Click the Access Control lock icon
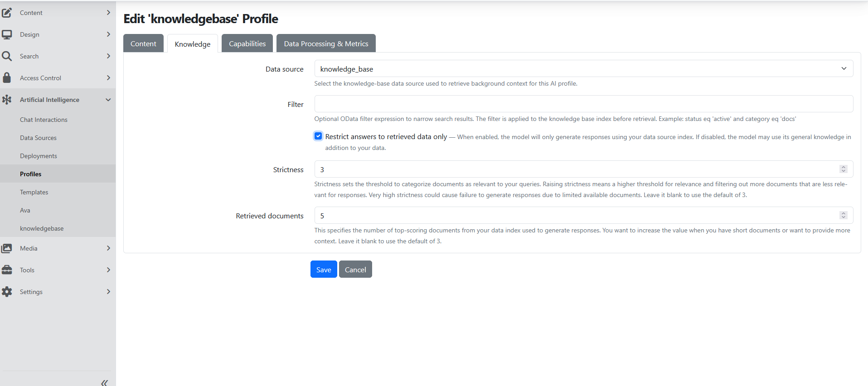Image resolution: width=868 pixels, height=386 pixels. 7,78
